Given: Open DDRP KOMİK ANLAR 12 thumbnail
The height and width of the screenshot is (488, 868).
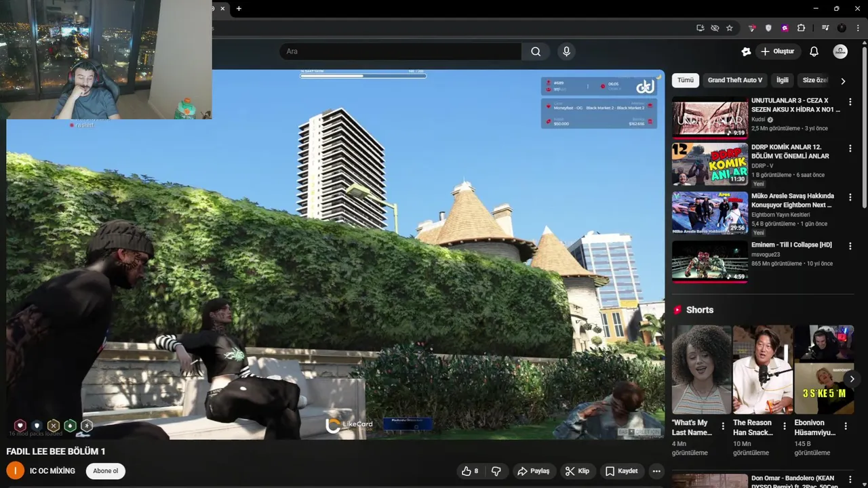Looking at the screenshot, I should 710,165.
